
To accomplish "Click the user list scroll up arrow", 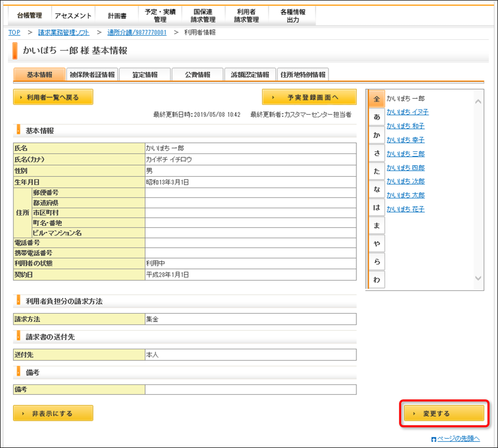I will coord(478,102).
